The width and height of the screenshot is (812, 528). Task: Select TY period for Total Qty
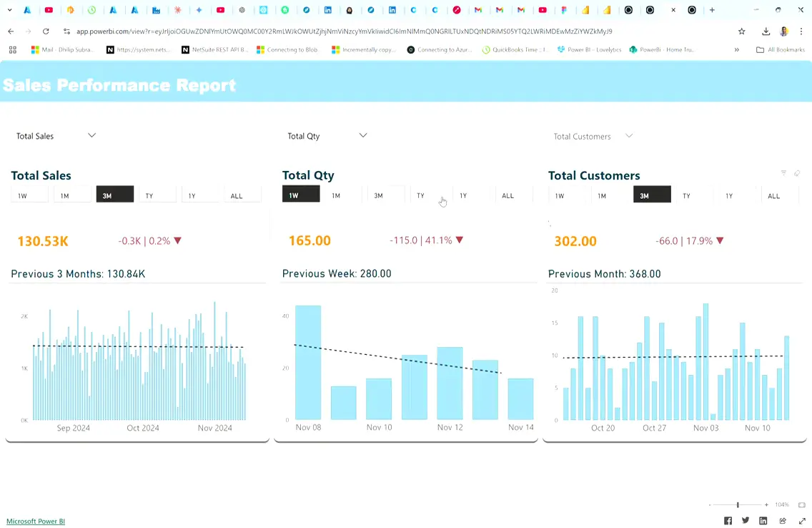(x=428, y=195)
